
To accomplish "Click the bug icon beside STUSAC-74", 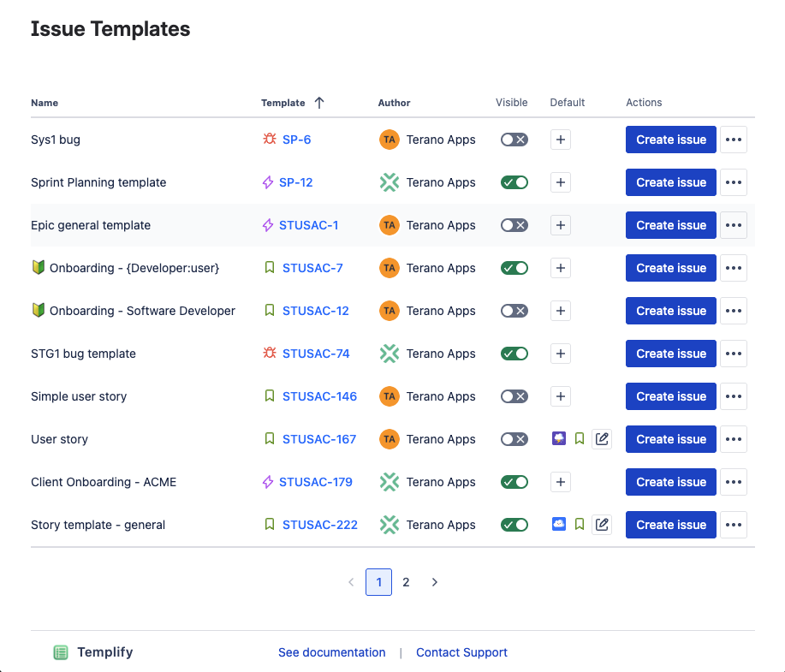I will 268,354.
